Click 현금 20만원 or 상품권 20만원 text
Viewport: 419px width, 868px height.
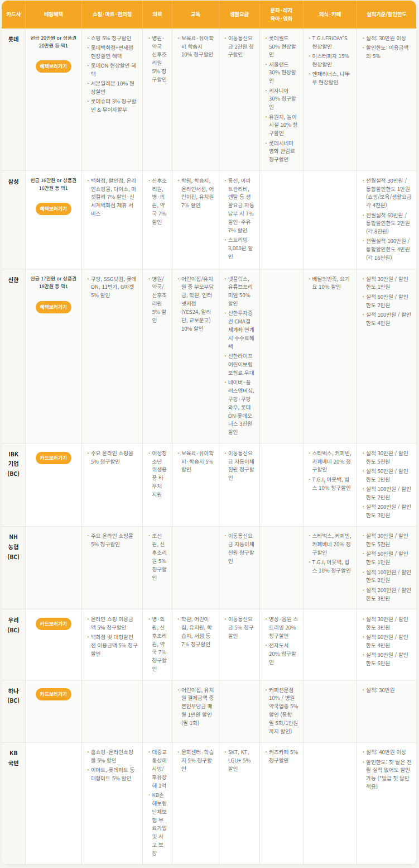(x=54, y=42)
